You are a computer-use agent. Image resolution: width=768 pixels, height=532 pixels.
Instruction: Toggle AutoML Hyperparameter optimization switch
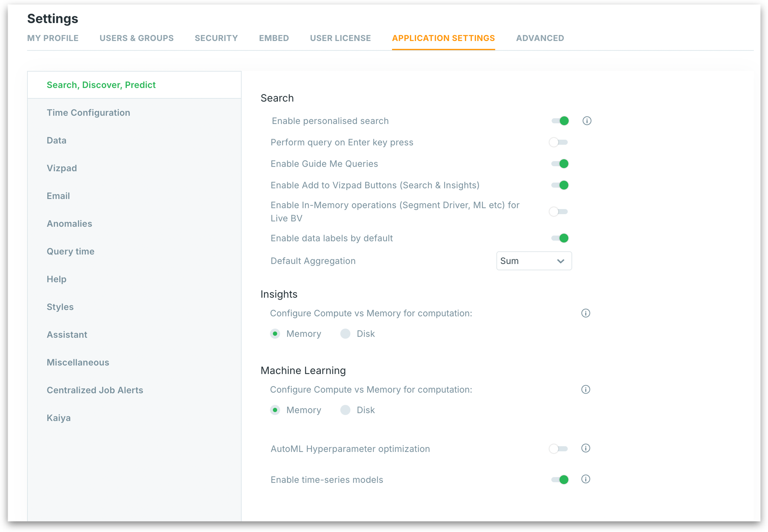tap(558, 449)
